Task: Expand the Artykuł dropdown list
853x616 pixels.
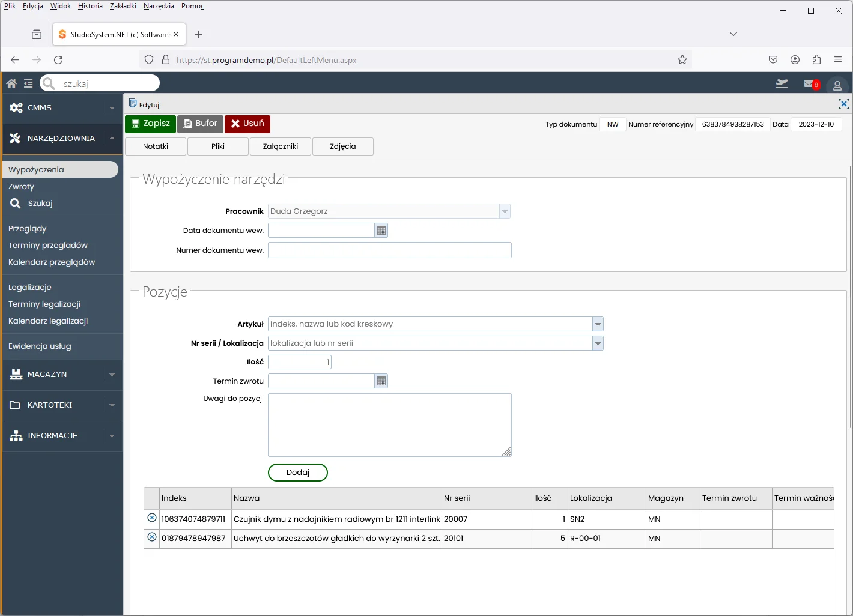Action: 598,324
